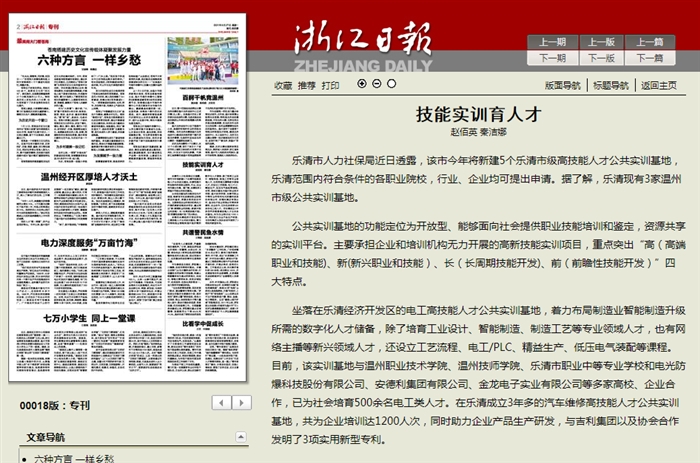The image size is (700, 463).
Task: Click the reset text size circle icon
Action: 390,84
